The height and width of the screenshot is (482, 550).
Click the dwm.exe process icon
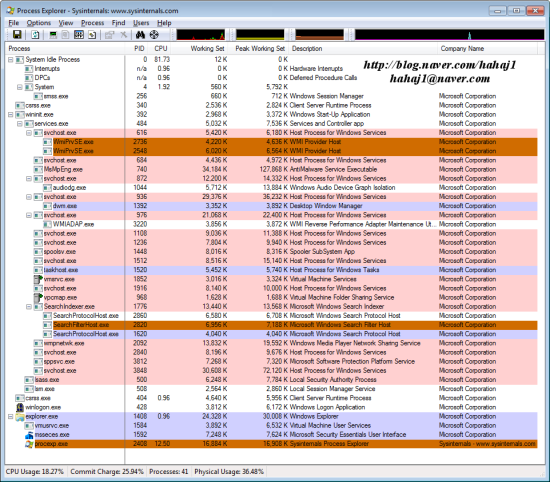coord(47,206)
